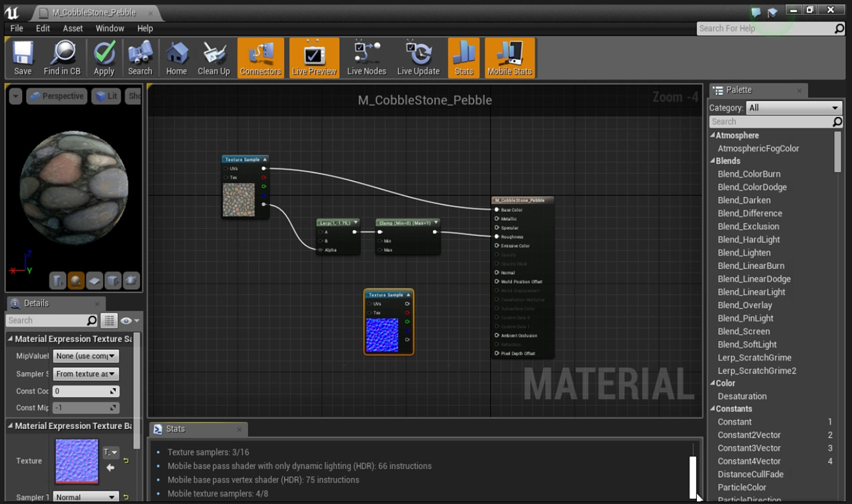Open the MipValueMode dropdown

coord(86,356)
